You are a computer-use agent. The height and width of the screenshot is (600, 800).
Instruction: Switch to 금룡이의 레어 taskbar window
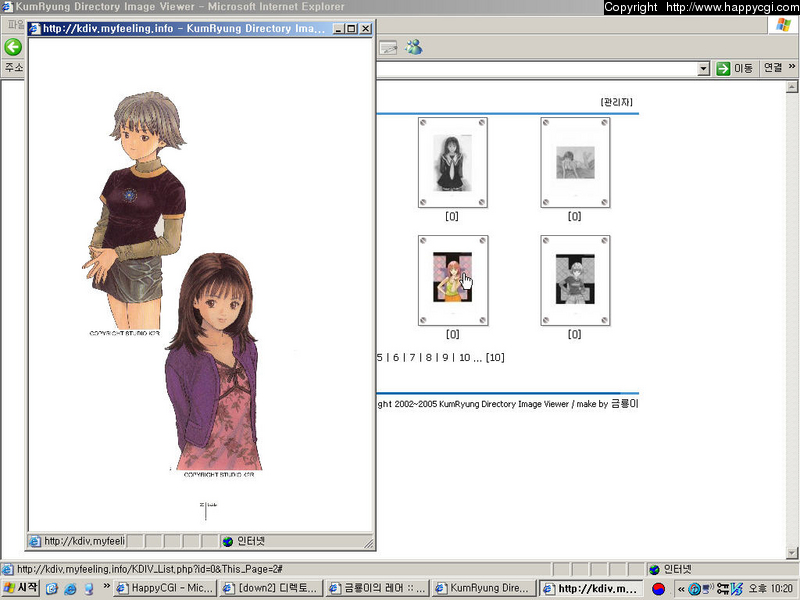[378, 588]
